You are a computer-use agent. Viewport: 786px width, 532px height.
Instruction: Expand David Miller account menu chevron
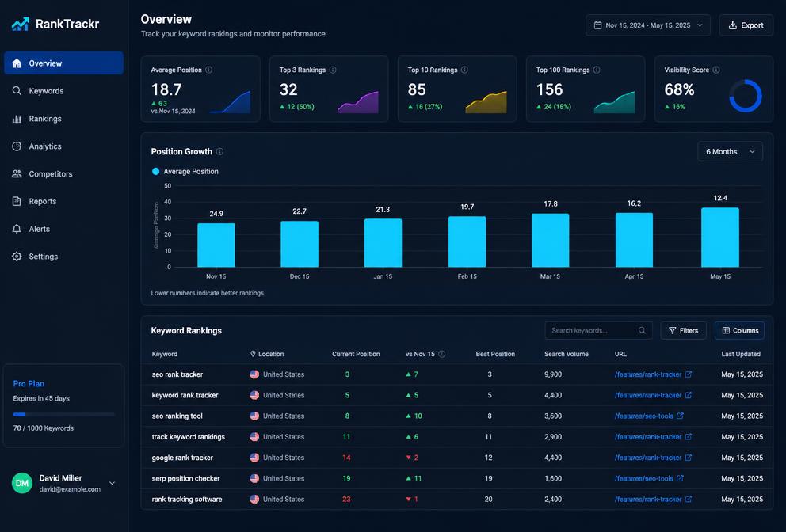113,484
